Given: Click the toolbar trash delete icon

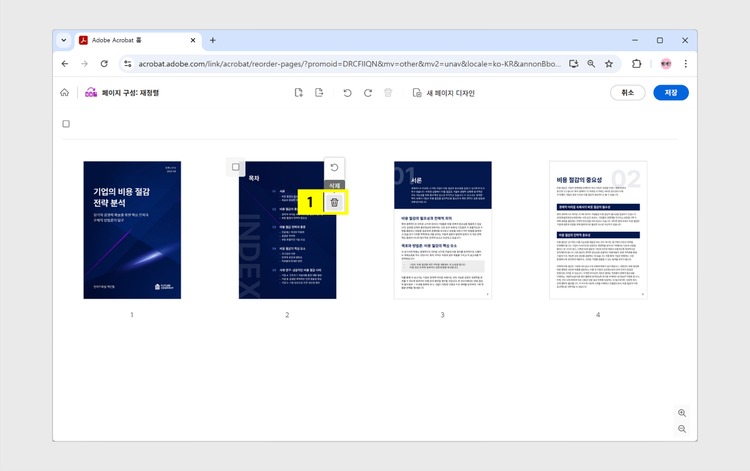Looking at the screenshot, I should pyautogui.click(x=388, y=93).
